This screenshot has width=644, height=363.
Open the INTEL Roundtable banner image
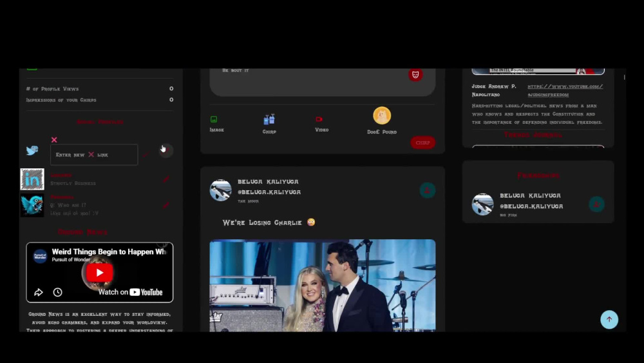coord(538,72)
